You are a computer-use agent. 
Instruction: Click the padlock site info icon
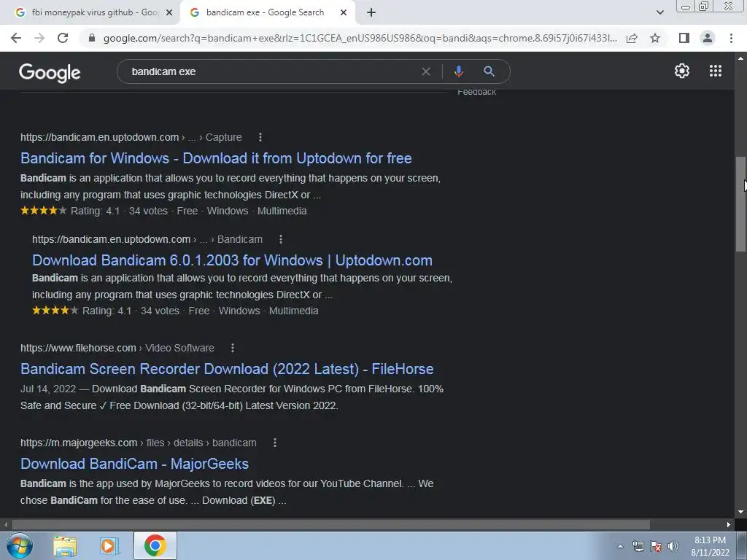(x=92, y=38)
